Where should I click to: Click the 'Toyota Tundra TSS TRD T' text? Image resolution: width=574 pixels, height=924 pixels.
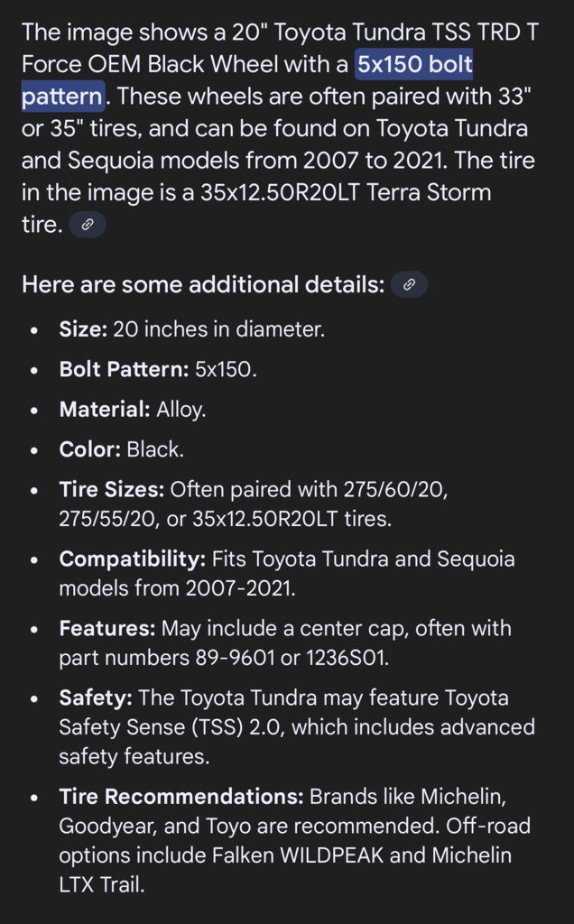click(407, 32)
